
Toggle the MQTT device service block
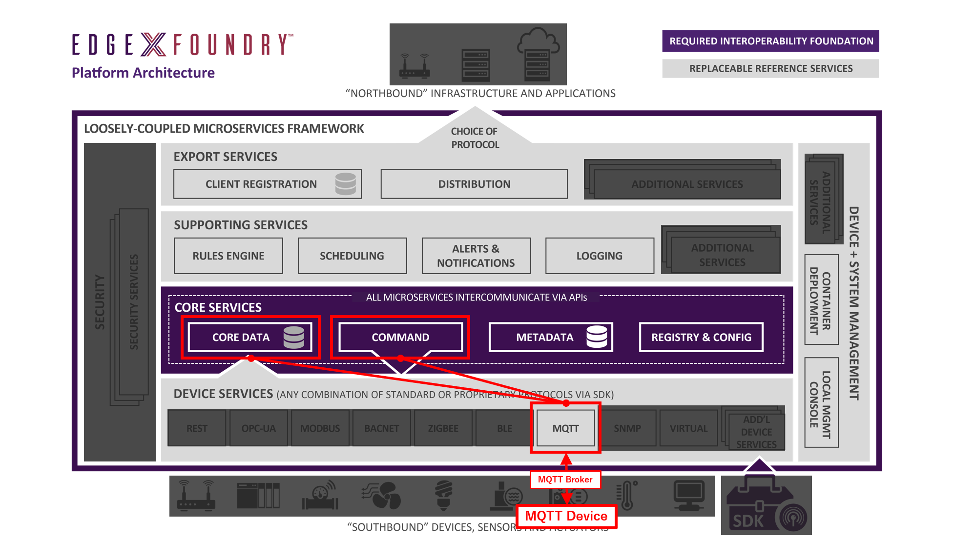pos(565,428)
